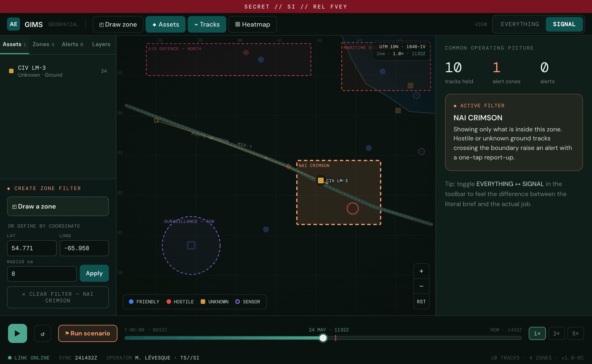The width and height of the screenshot is (592, 364).
Task: Toggle the Tracks layer button
Action: (207, 24)
